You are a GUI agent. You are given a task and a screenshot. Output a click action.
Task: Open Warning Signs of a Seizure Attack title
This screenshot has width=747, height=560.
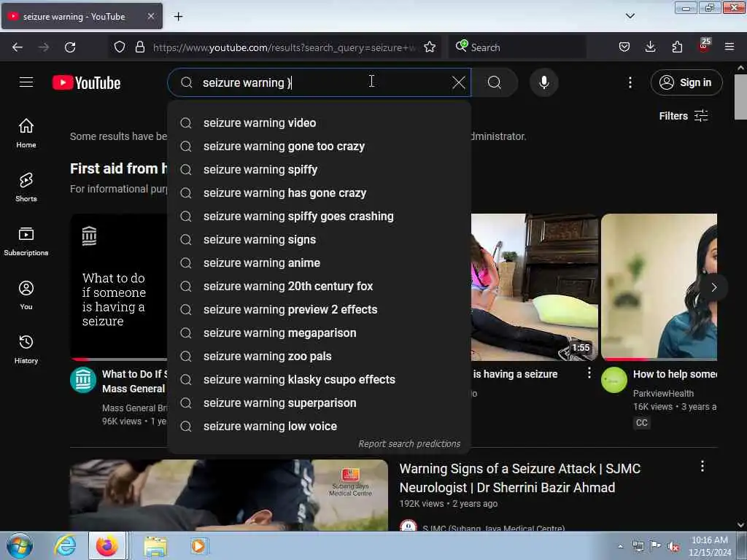[519, 478]
